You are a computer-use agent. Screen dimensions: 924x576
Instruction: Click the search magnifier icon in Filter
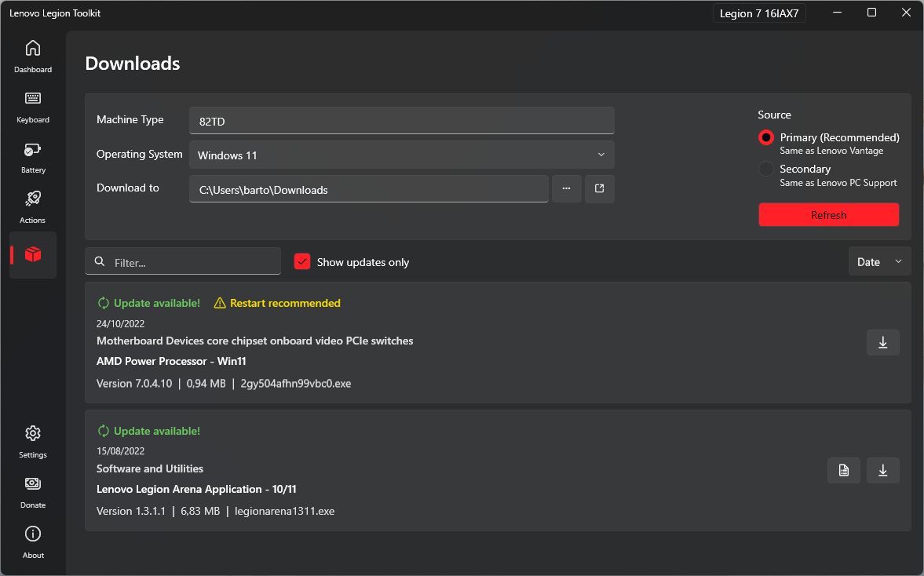[100, 261]
